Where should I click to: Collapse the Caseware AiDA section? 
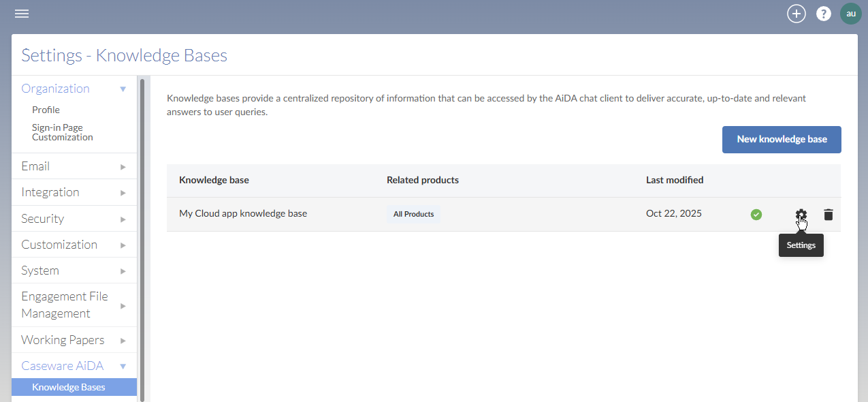click(x=74, y=365)
